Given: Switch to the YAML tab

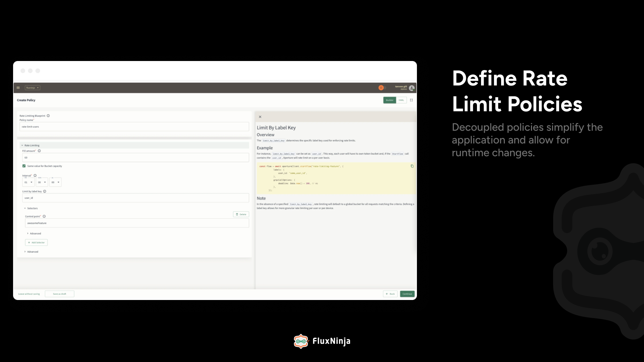Looking at the screenshot, I should point(401,100).
